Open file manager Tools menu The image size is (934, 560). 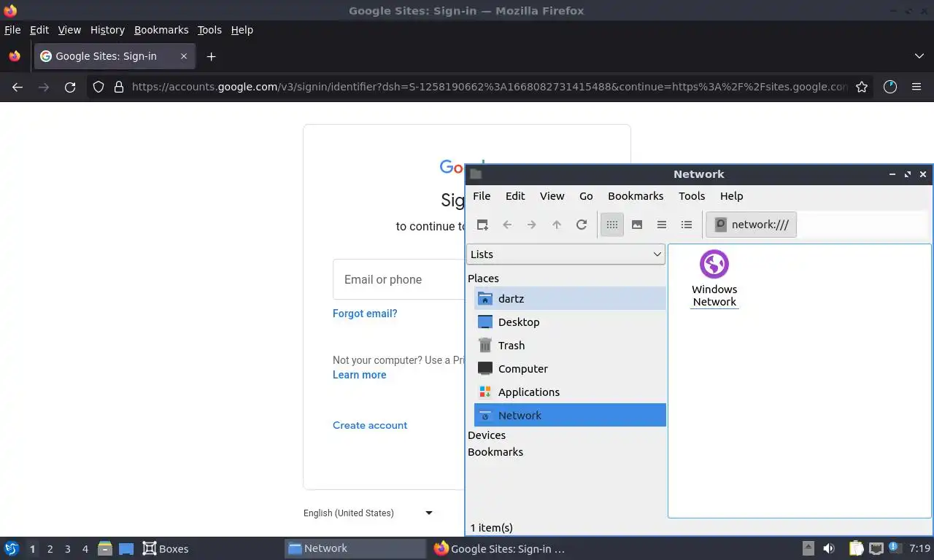[x=692, y=196]
